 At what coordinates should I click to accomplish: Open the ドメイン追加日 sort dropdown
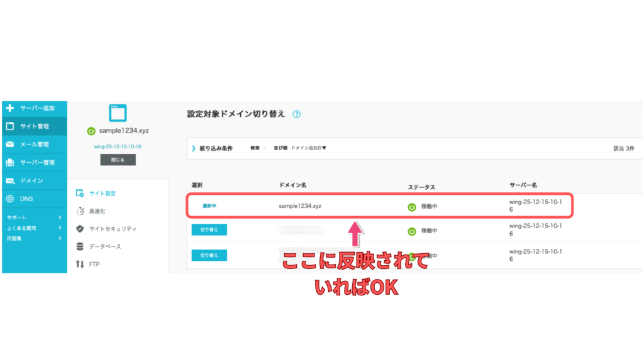tap(308, 148)
